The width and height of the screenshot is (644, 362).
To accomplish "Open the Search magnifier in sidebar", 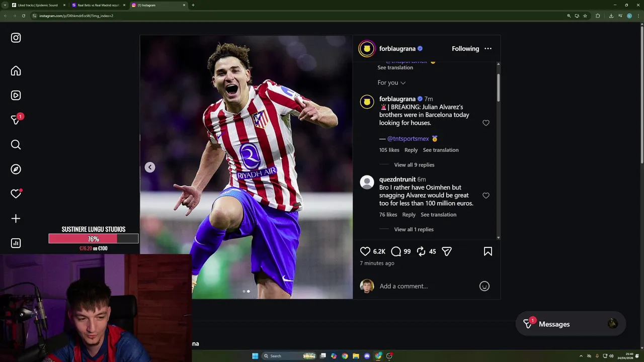I will pyautogui.click(x=16, y=145).
